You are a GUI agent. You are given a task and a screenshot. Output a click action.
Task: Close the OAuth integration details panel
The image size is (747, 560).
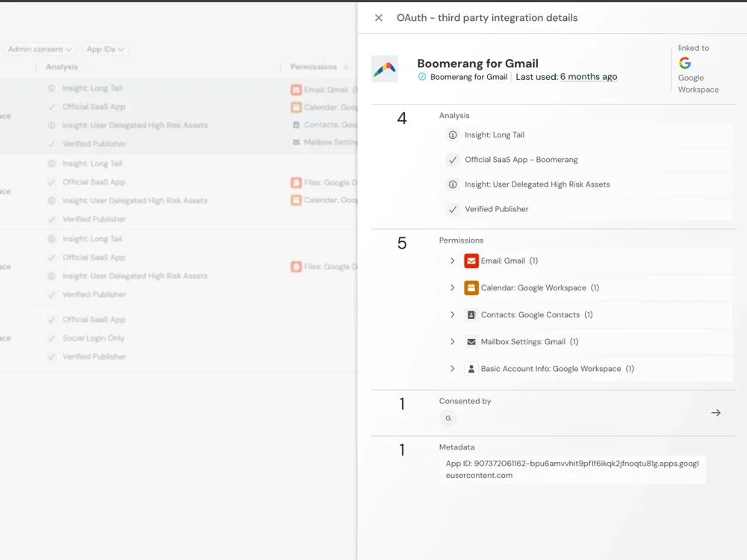click(379, 18)
